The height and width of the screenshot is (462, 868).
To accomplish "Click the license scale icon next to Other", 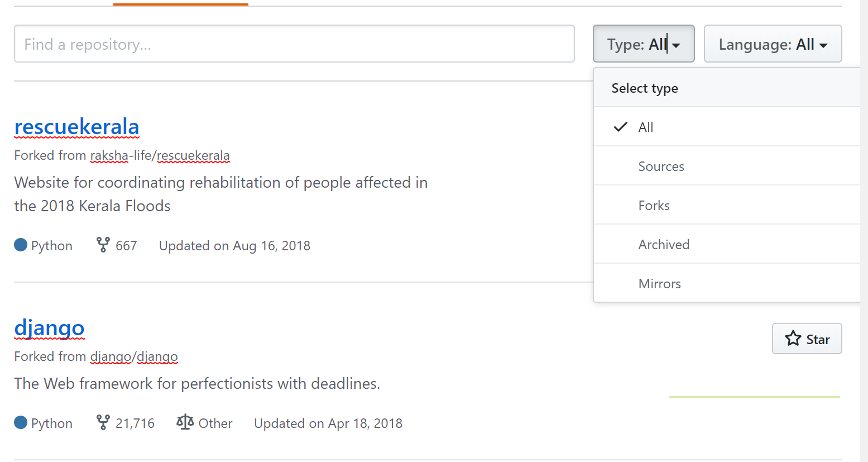I will 185,422.
